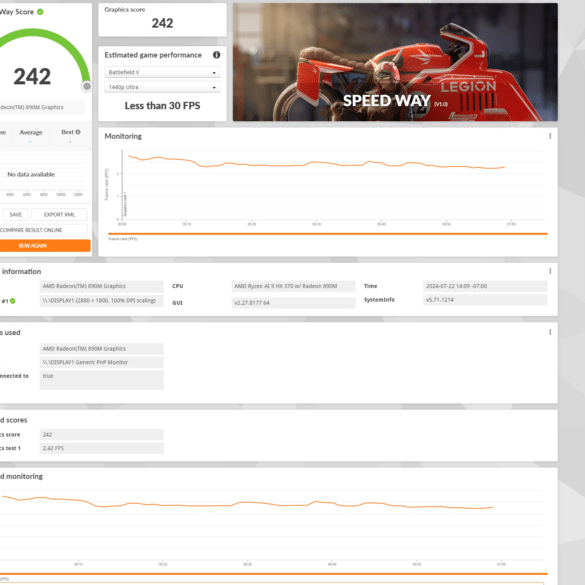The width and height of the screenshot is (585, 585).
Task: Click the orange RUN AGAIN button
Action: [45, 245]
